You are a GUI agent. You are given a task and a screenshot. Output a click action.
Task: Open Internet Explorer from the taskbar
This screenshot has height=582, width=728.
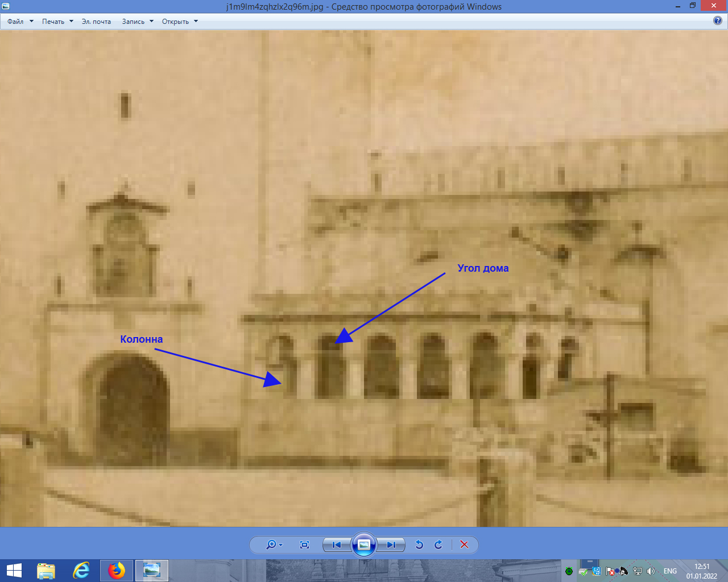click(81, 571)
